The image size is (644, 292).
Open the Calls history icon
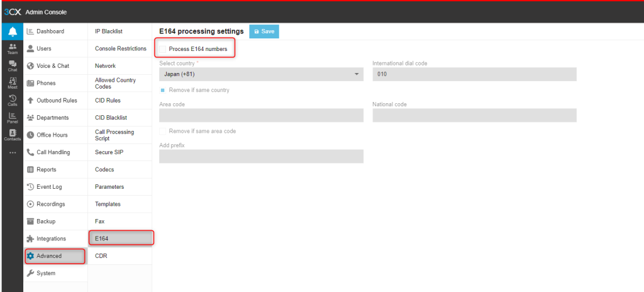[13, 100]
